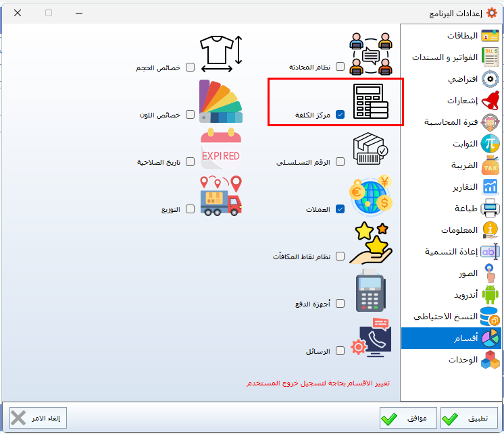Enable the الرقم التسلسلي checkbox
Viewport: 504px width, 434px height.
[341, 162]
